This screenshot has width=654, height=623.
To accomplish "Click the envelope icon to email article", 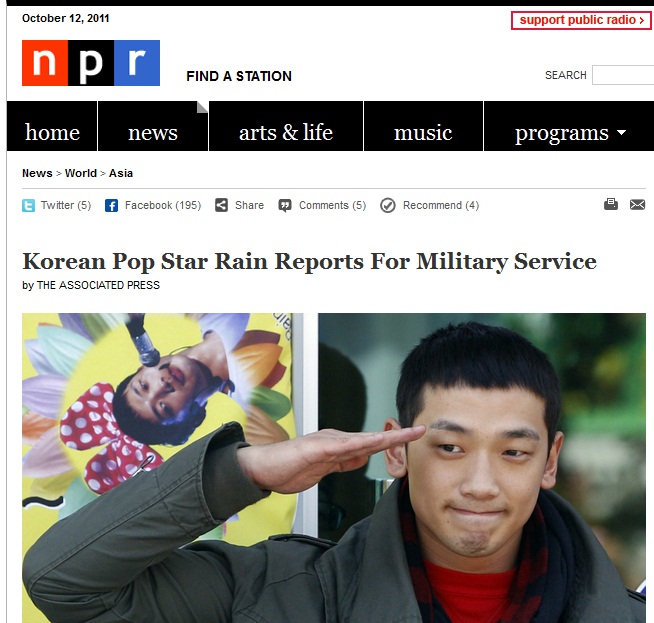I will (637, 204).
